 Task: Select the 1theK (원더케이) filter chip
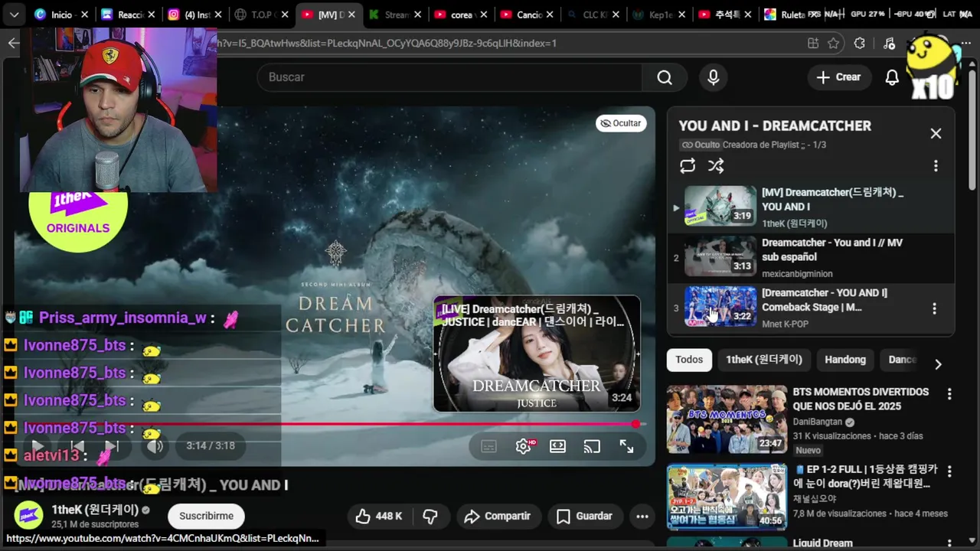click(764, 360)
